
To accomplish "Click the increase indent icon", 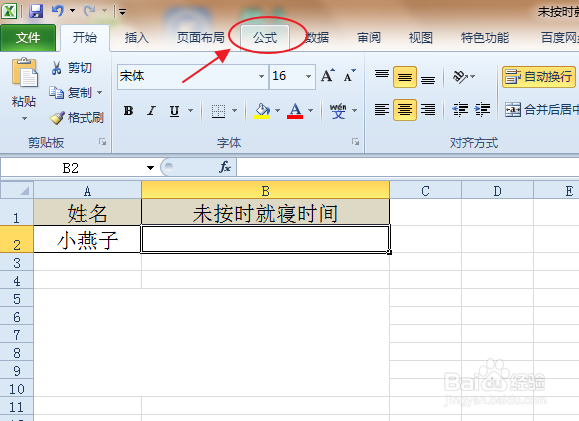I will point(482,110).
